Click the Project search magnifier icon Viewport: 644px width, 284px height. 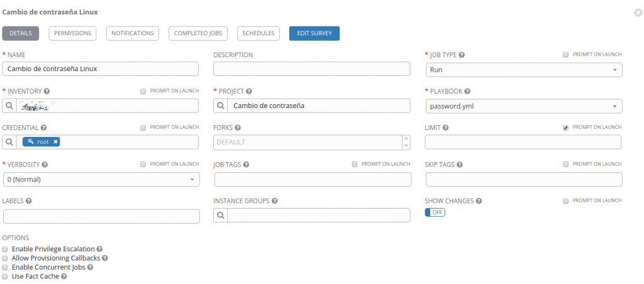pos(221,106)
